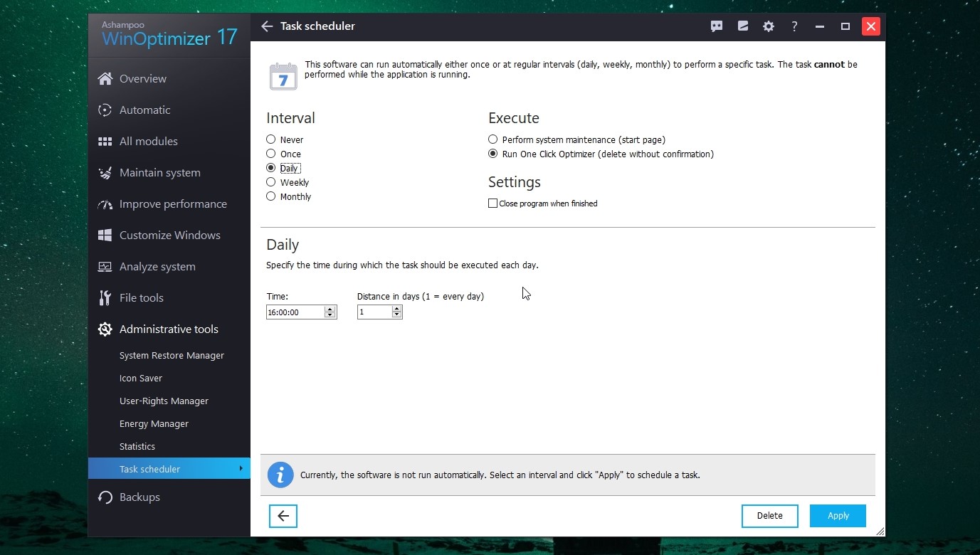Open Customize Windows via the Windows logo icon

105,236
